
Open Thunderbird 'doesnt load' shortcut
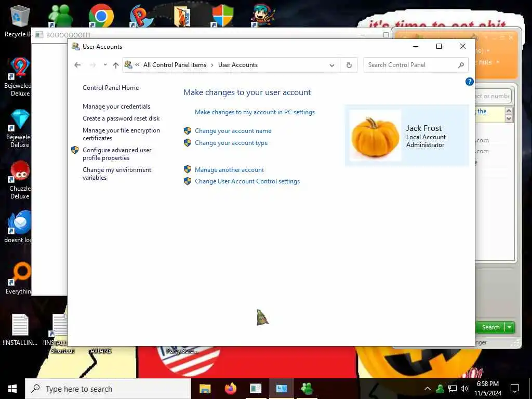click(20, 228)
